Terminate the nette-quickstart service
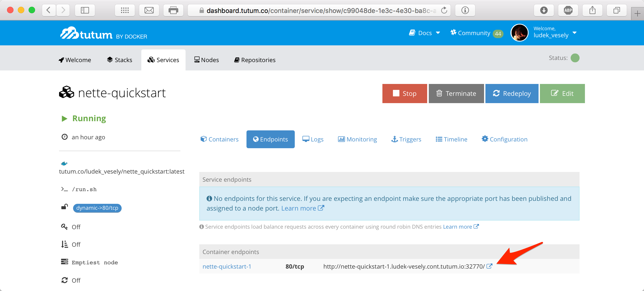Image resolution: width=644 pixels, height=291 pixels. click(x=456, y=93)
